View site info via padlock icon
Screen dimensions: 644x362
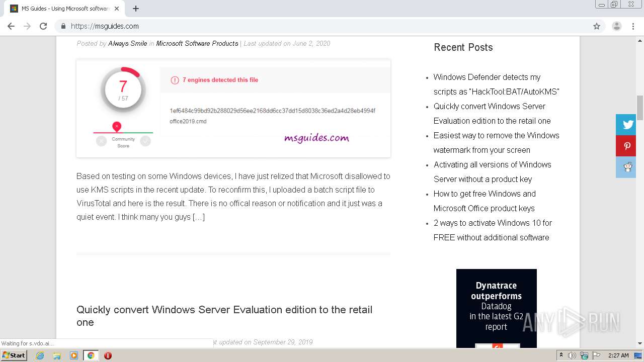click(63, 26)
